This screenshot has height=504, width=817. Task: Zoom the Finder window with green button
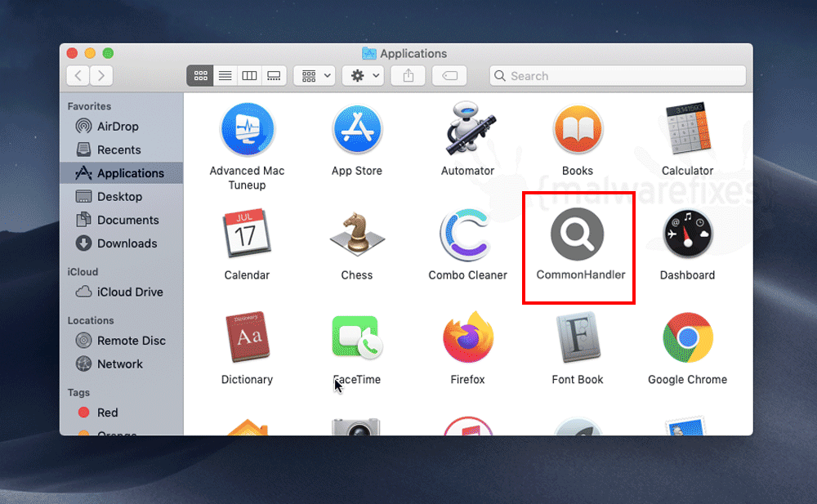108,53
